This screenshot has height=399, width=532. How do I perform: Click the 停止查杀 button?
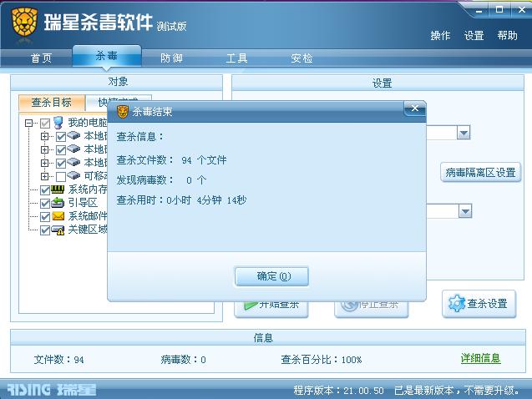(x=371, y=309)
